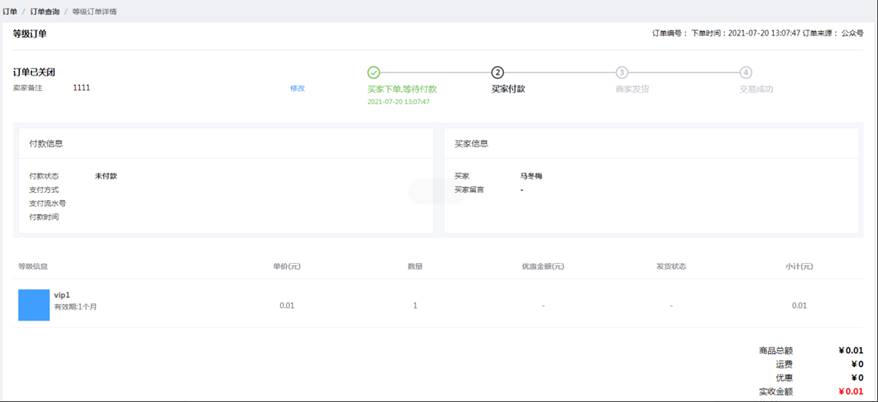Click the 下单时间 value in header
The width and height of the screenshot is (878, 402).
click(x=764, y=33)
